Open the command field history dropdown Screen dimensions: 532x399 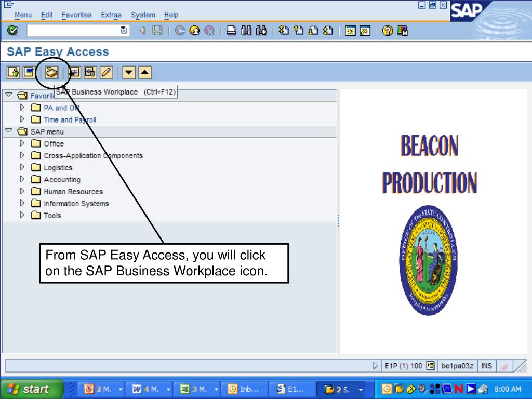click(124, 30)
